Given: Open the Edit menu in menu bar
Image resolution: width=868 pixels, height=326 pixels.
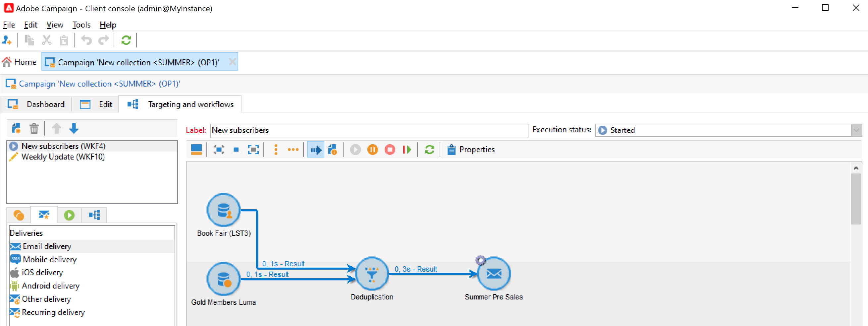Looking at the screenshot, I should pos(30,25).
